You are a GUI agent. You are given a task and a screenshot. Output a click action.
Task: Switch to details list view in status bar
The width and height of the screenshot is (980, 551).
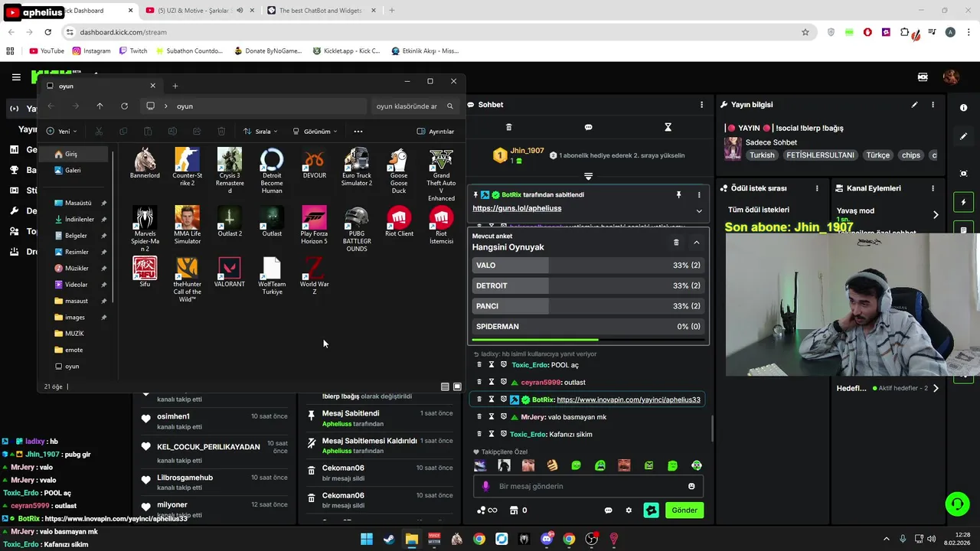tap(445, 386)
